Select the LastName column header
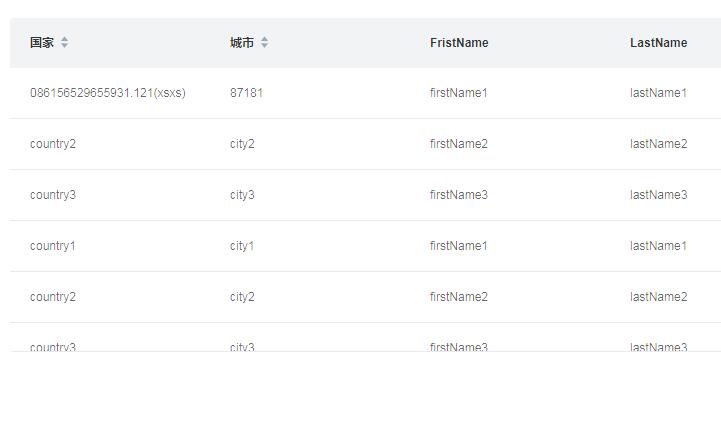721x422 pixels. [658, 43]
